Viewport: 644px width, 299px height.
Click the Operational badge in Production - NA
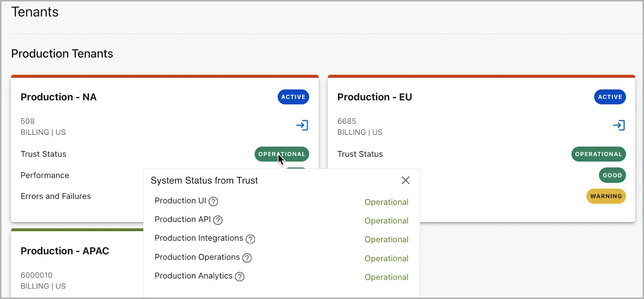click(282, 154)
